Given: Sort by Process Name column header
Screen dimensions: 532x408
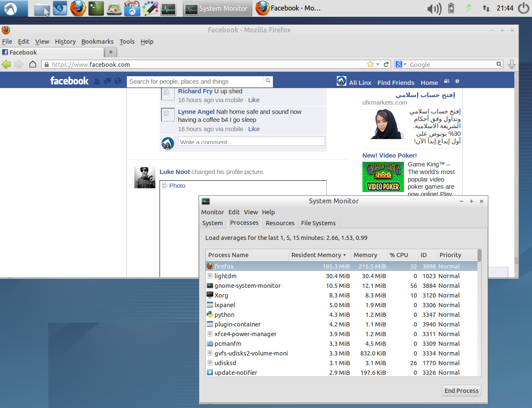Looking at the screenshot, I should pos(247,255).
